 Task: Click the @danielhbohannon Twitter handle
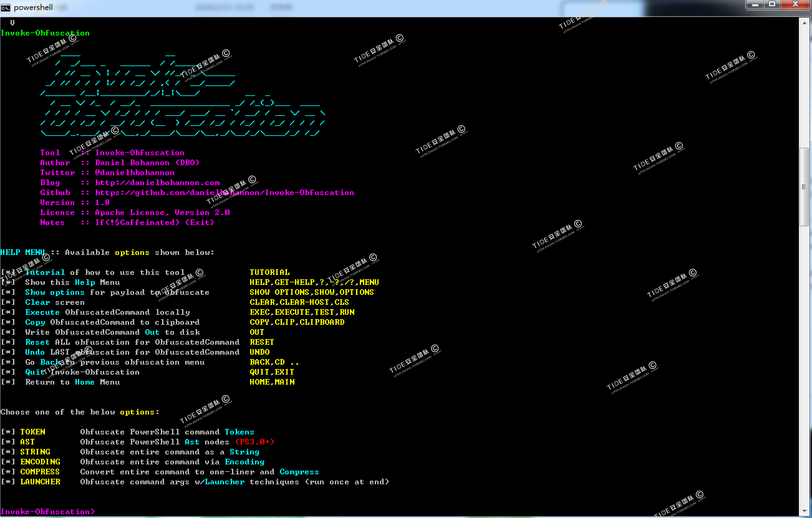(134, 173)
